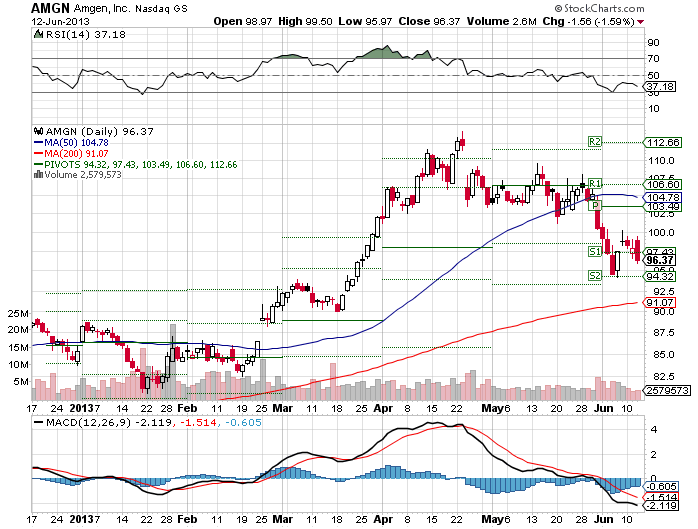Click the 25M volume axis label
The height and width of the screenshot is (529, 698).
coord(18,313)
